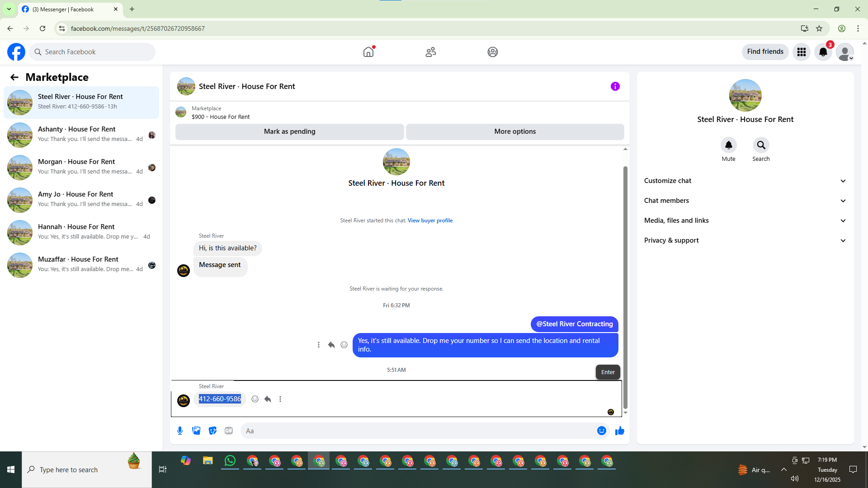React to the 412-660-9586 message
This screenshot has width=868, height=488.
tap(255, 399)
